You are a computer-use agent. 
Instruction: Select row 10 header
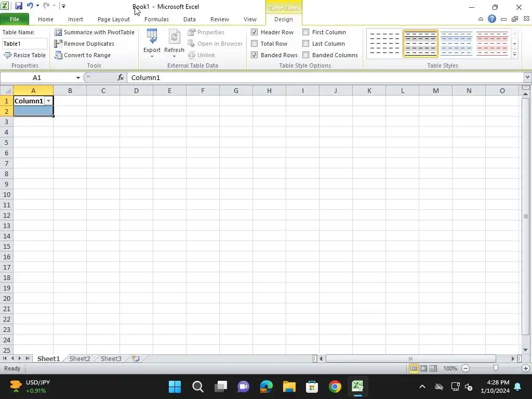(x=6, y=194)
